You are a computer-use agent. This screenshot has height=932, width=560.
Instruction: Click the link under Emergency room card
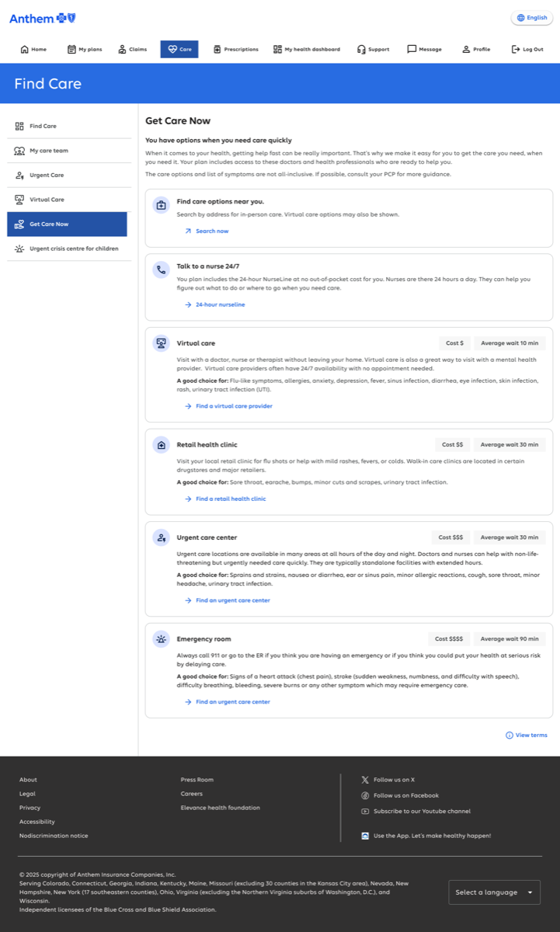[228, 702]
